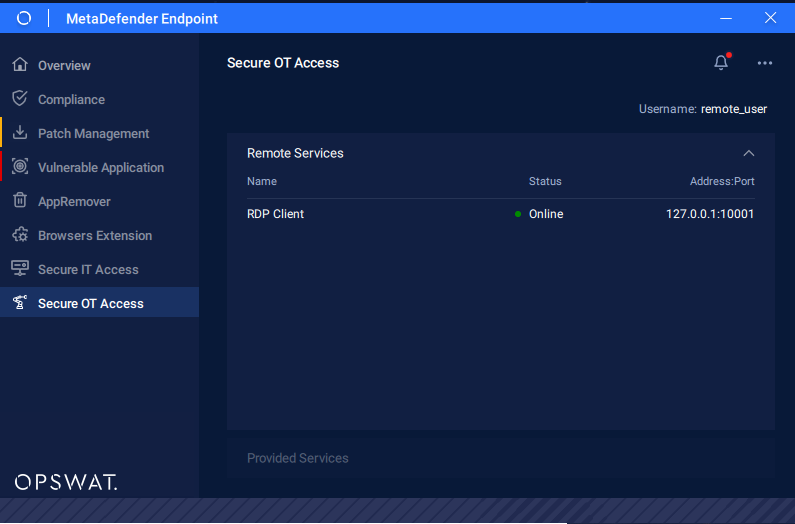Image resolution: width=795 pixels, height=524 pixels.
Task: Navigate to Secure IT Access
Action: coord(99,269)
